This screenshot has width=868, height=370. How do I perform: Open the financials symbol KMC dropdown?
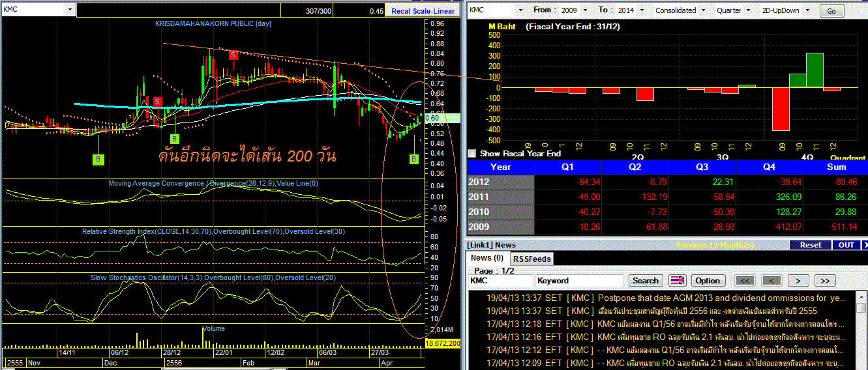click(520, 10)
